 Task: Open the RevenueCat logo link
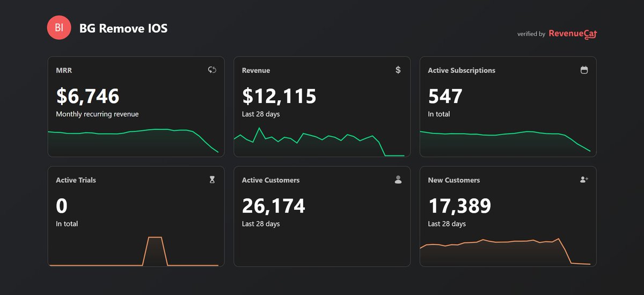pos(573,34)
